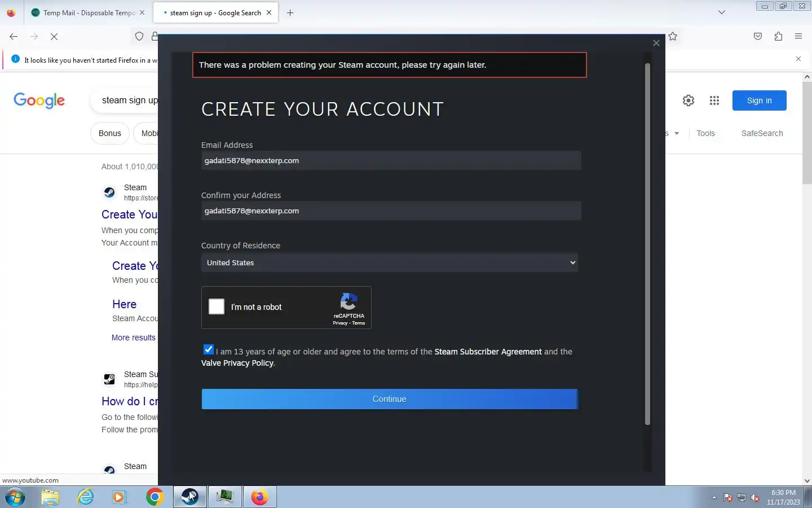Open a new Firefox tab
Image resolution: width=812 pixels, height=508 pixels.
tap(290, 12)
